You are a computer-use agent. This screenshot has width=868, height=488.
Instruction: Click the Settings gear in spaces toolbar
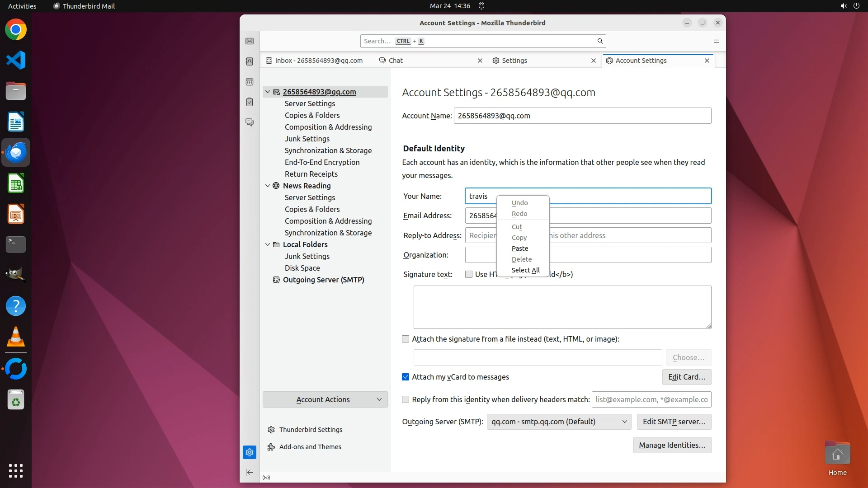point(250,452)
